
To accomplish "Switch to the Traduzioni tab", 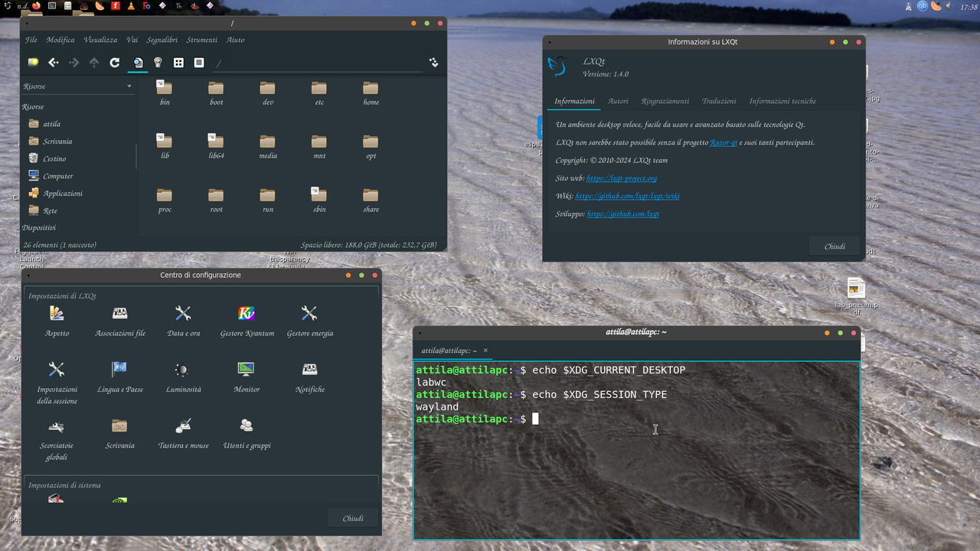I will [719, 101].
